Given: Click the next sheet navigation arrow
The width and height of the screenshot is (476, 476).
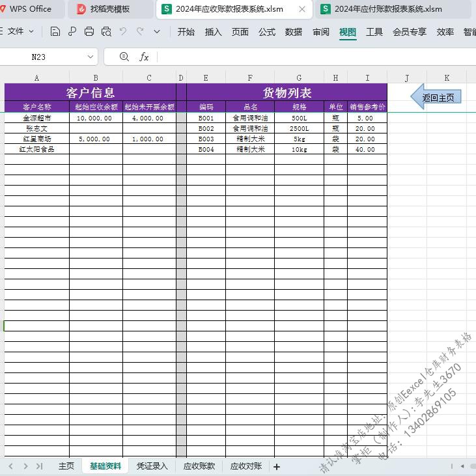Looking at the screenshot, I should [25, 466].
